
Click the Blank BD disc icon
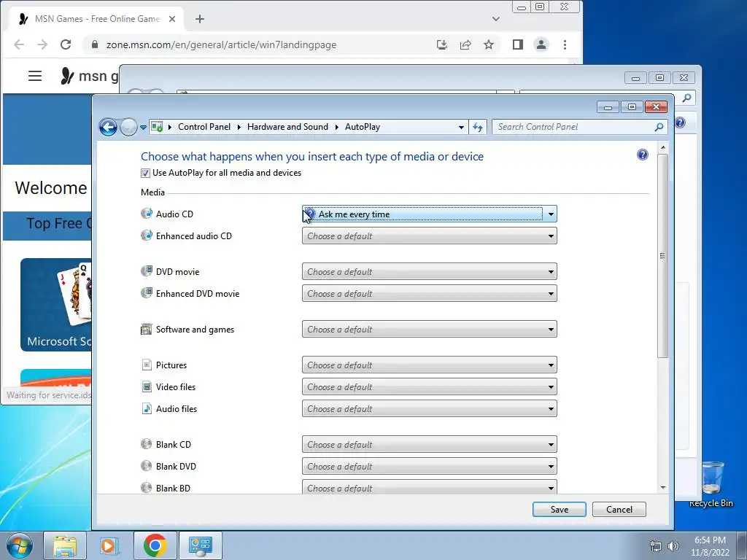pos(146,488)
